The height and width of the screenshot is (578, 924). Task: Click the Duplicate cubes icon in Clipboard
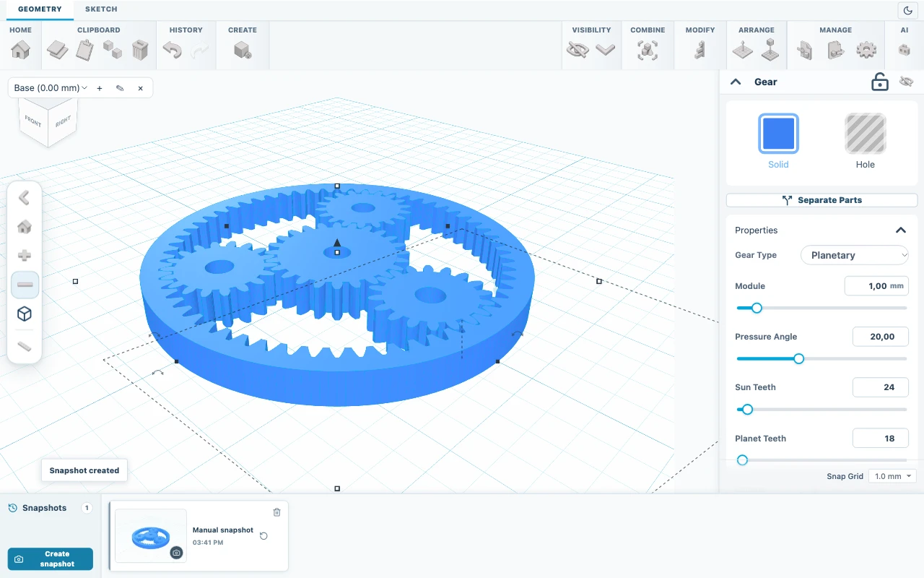click(113, 50)
